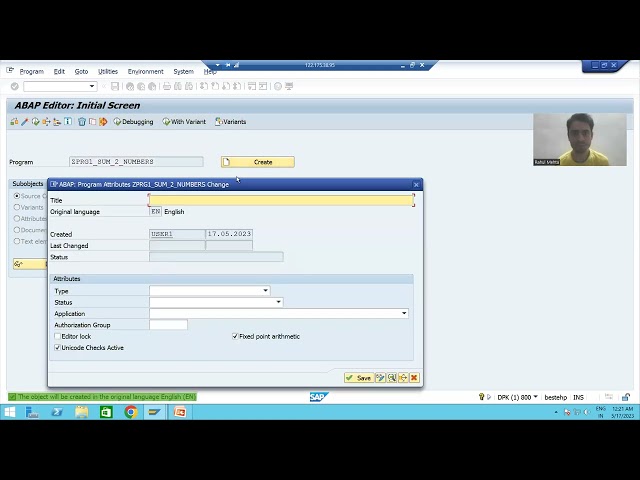
Task: Click the Cancel icon in standard toolbar
Action: [x=152, y=86]
